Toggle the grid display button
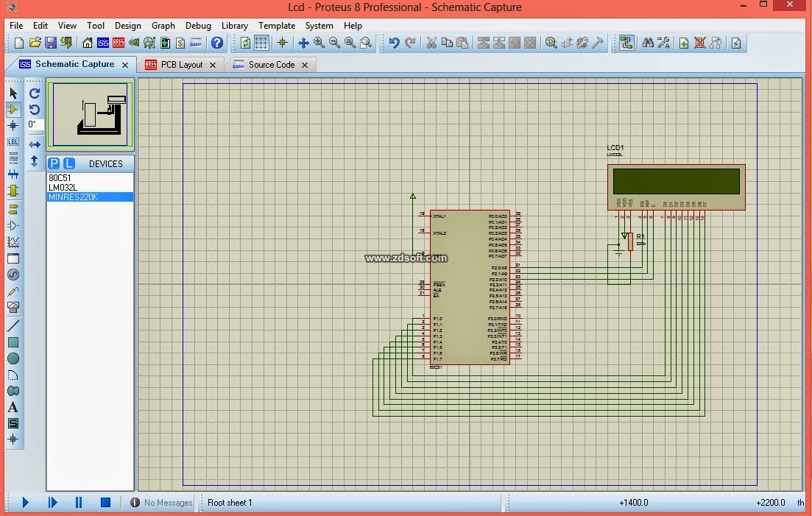Viewport: 812px width, 516px height. click(261, 43)
